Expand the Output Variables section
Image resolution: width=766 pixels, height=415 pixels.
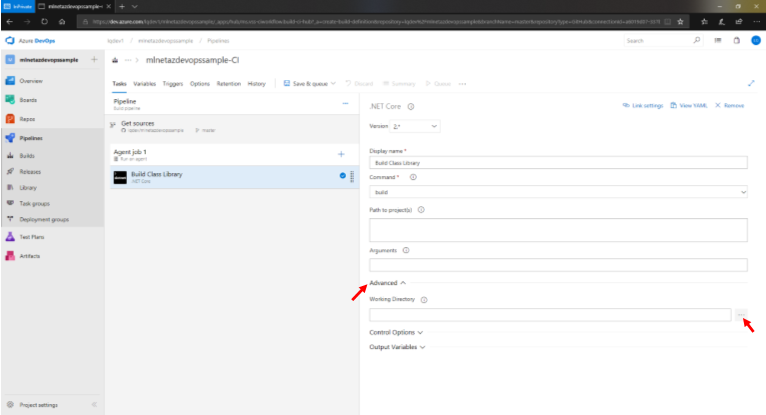399,347
